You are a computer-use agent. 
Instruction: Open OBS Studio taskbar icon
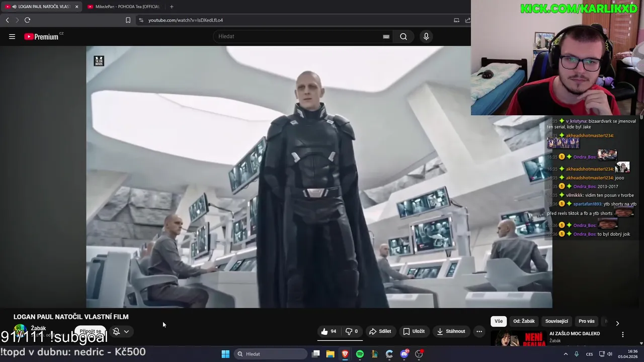[x=419, y=354]
